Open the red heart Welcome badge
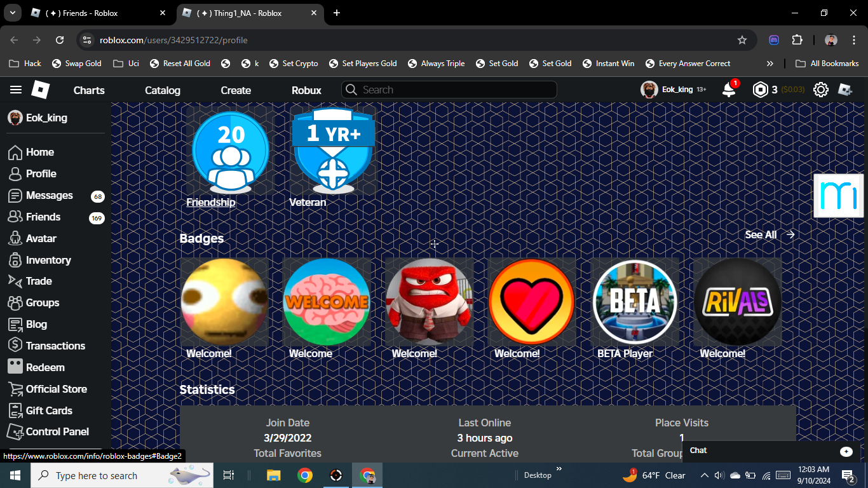This screenshot has width=868, height=488. coord(532,302)
